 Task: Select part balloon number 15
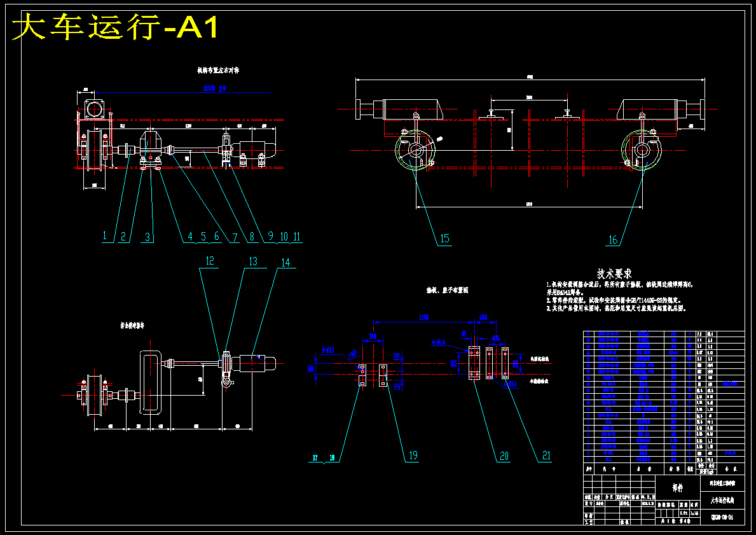(x=444, y=239)
